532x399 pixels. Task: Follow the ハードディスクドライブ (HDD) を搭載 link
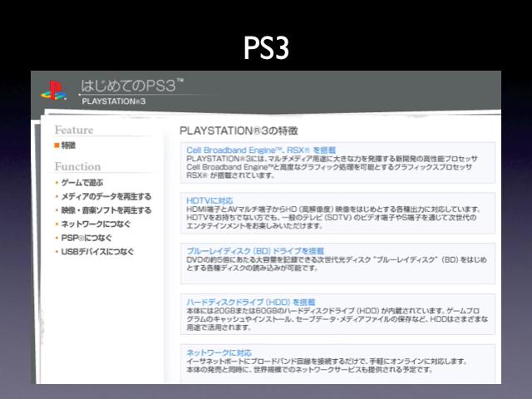click(x=251, y=302)
